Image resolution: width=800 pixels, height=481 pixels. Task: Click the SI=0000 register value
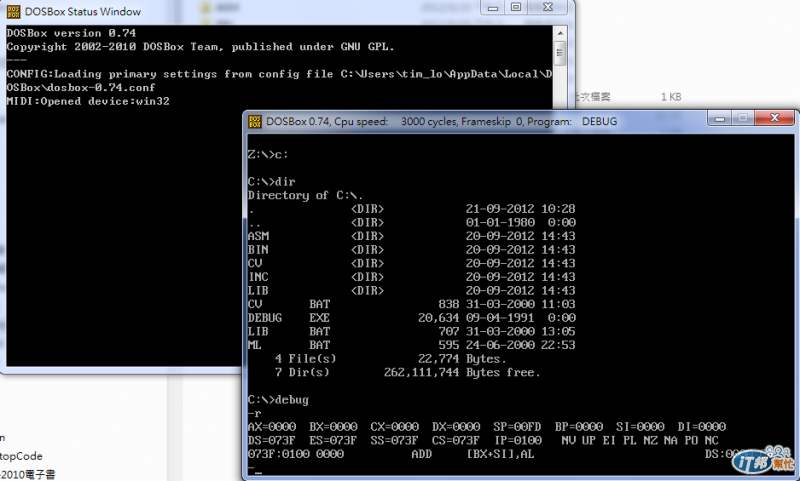640,427
